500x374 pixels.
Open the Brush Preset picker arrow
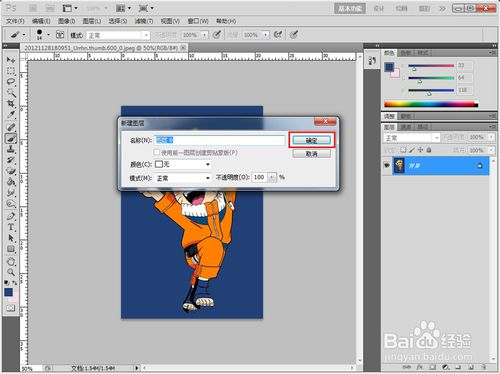(48, 35)
